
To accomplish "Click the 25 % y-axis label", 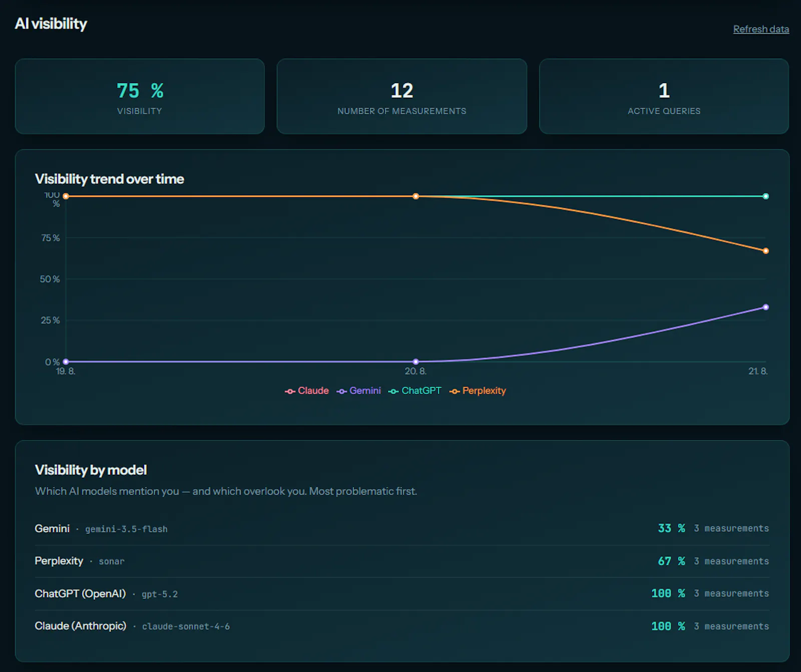I will pyautogui.click(x=51, y=320).
